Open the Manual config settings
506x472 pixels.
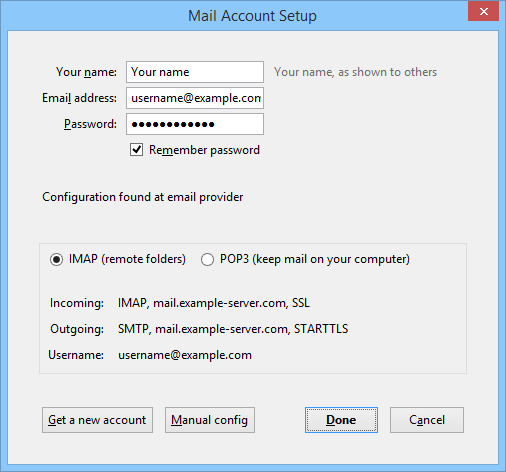[x=210, y=420]
